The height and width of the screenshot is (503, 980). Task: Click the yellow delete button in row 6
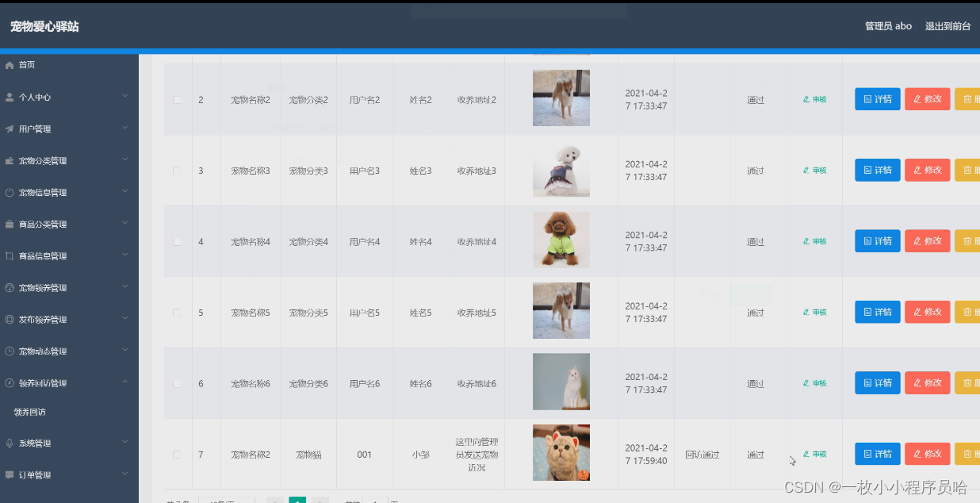[x=967, y=382]
